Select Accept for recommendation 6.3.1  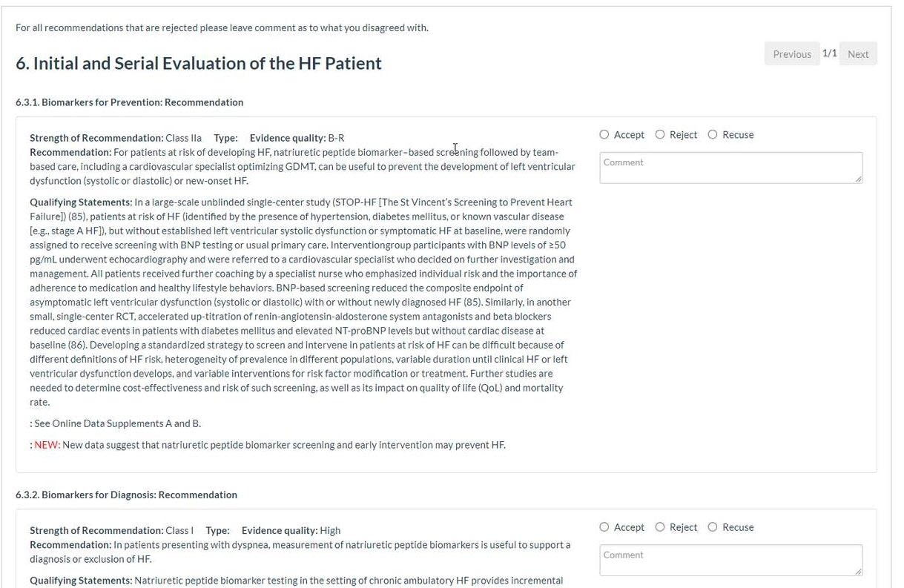[604, 135]
